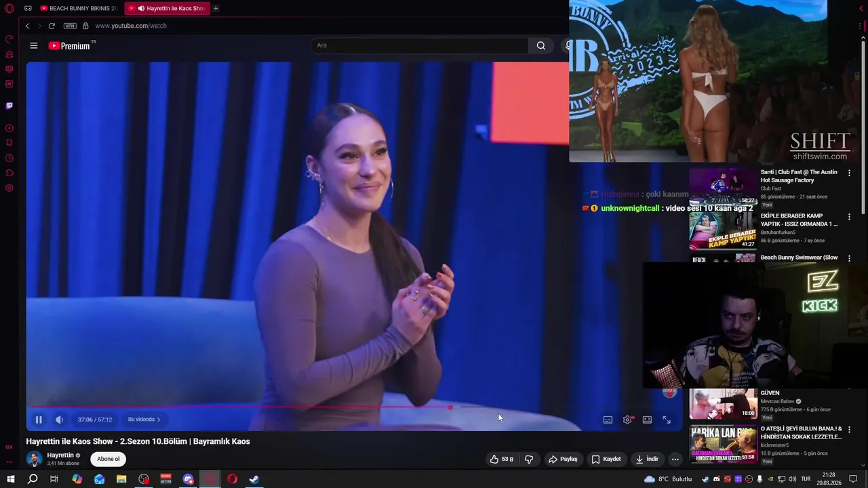Click the Ara search field
This screenshot has width=868, height=488.
point(419,45)
